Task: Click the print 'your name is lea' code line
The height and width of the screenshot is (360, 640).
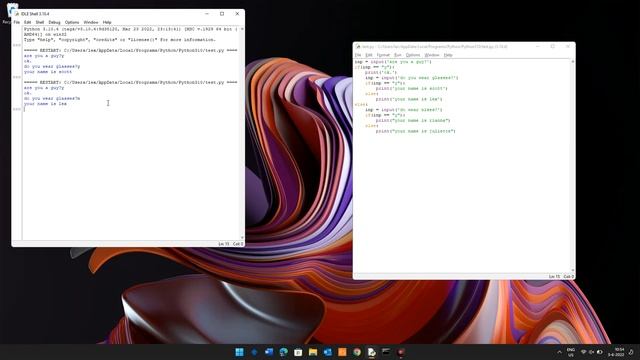Action: click(409, 99)
